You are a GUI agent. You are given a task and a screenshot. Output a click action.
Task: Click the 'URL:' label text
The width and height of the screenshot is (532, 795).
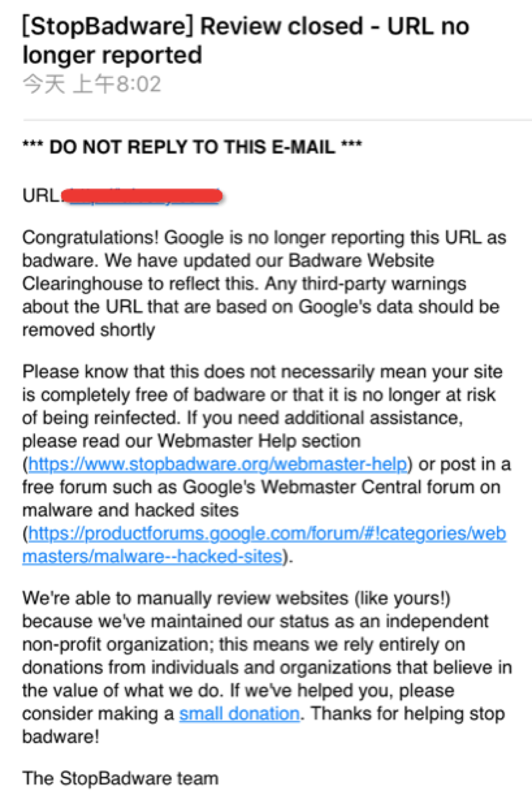[x=42, y=196]
